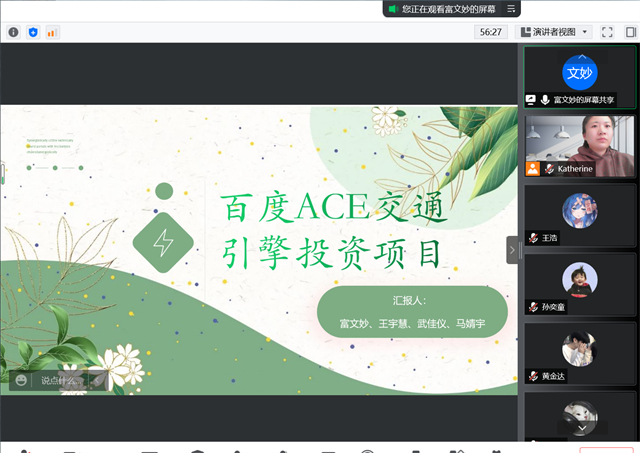
Task: Collapse the chat bar with the left chevron
Action: [97, 380]
